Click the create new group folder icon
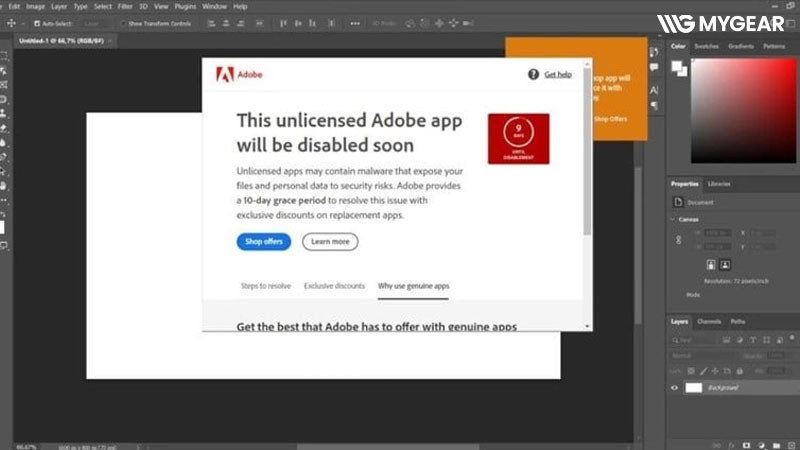Viewport: 800px width, 450px height. (777, 445)
